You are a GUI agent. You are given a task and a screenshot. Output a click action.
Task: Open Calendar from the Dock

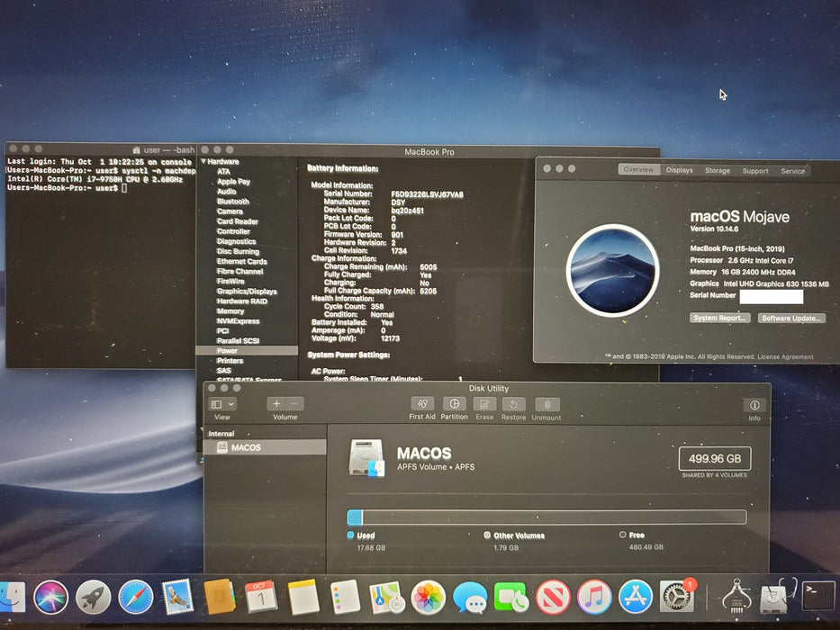pyautogui.click(x=261, y=597)
